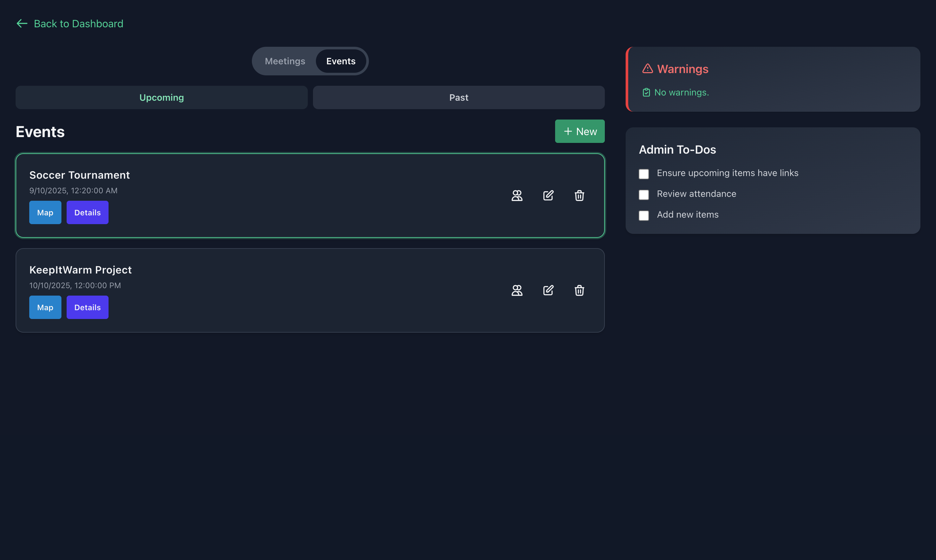Switch to the Meetings view
Viewport: 936px width, 560px height.
(285, 61)
